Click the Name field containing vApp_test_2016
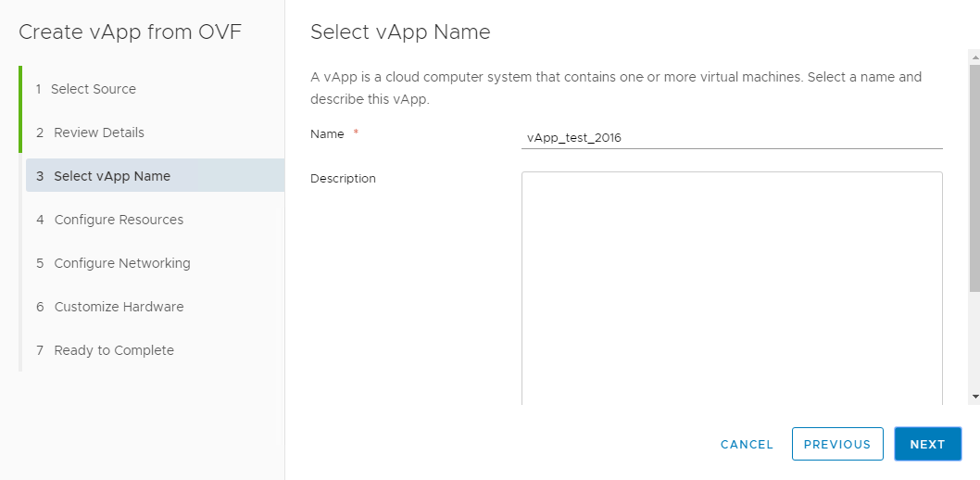The image size is (980, 480). [732, 138]
